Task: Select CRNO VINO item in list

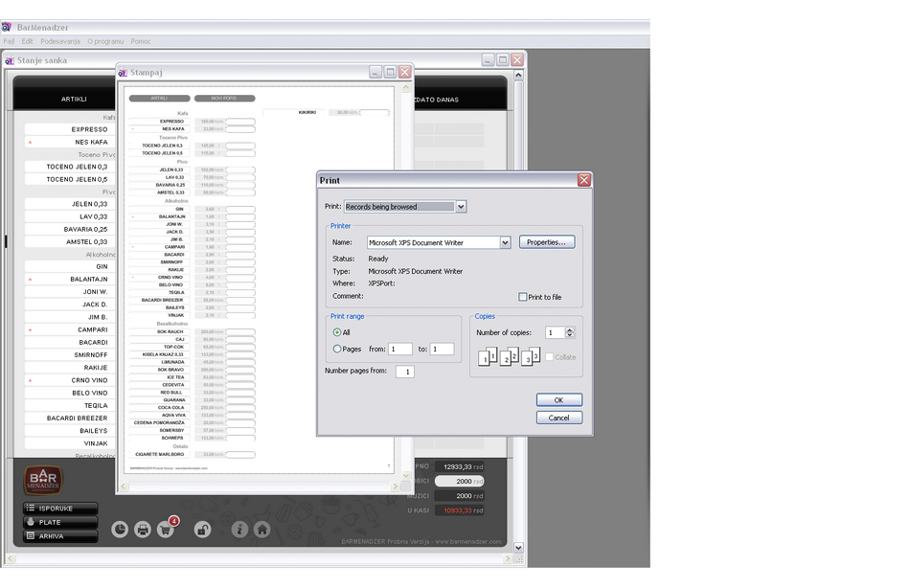Action: click(x=70, y=380)
